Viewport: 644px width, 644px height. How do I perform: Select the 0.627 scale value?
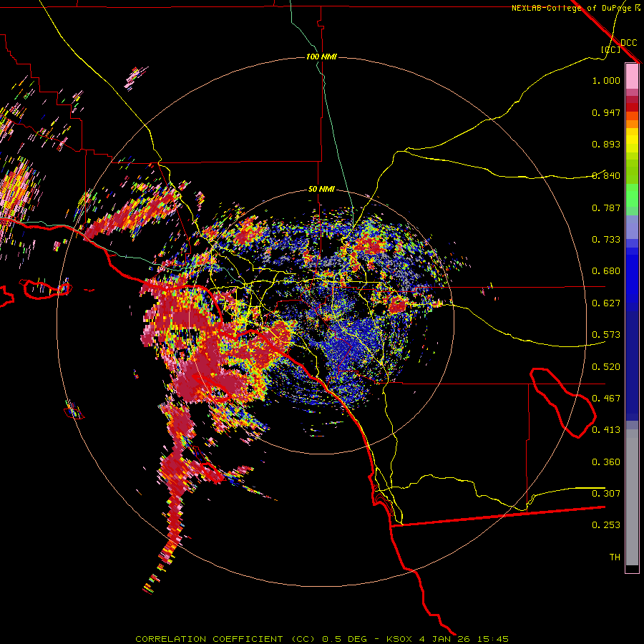(x=606, y=303)
